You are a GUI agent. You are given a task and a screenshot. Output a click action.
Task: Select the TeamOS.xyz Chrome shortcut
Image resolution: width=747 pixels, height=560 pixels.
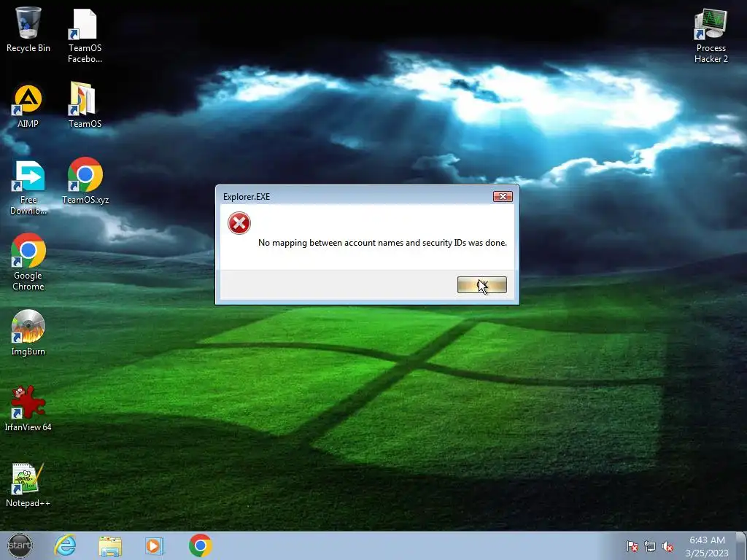pos(85,181)
